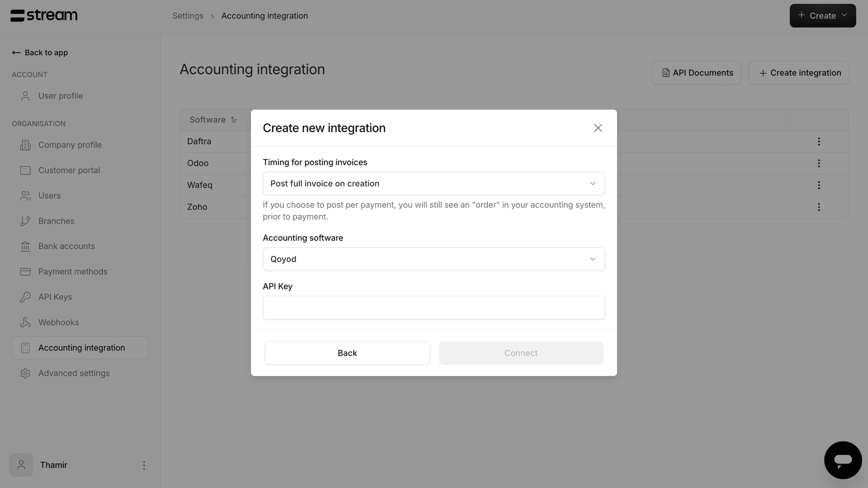
Task: Click the Back button in dialog
Action: click(347, 353)
